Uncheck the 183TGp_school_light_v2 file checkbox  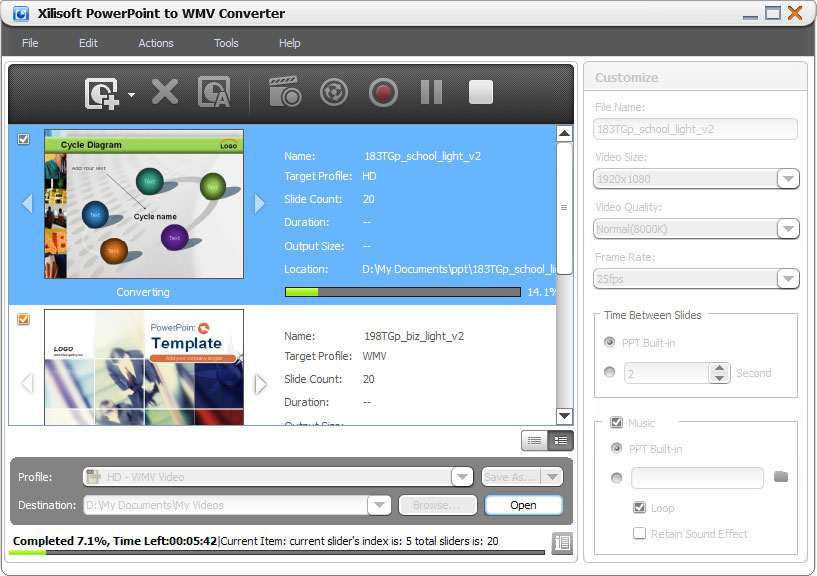coord(24,139)
